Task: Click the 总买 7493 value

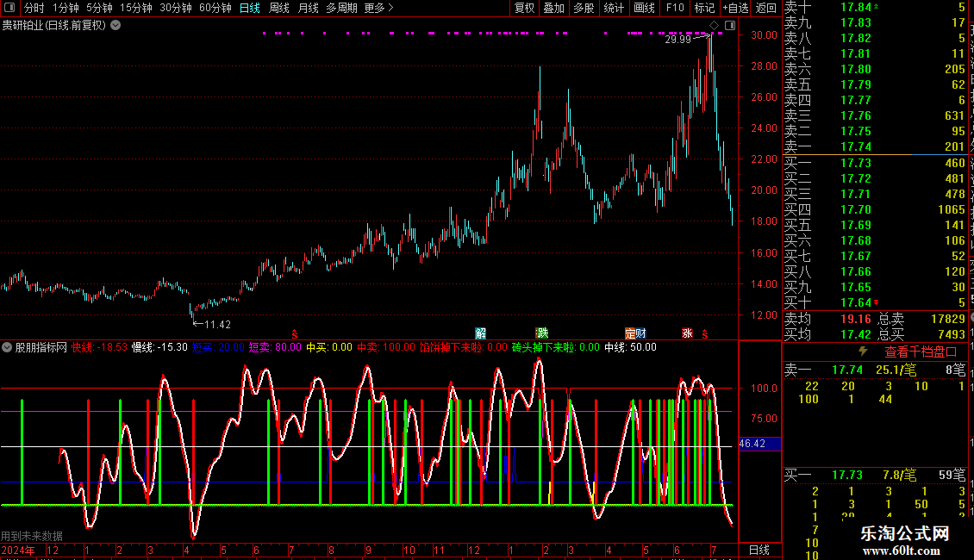Action: coord(951,334)
